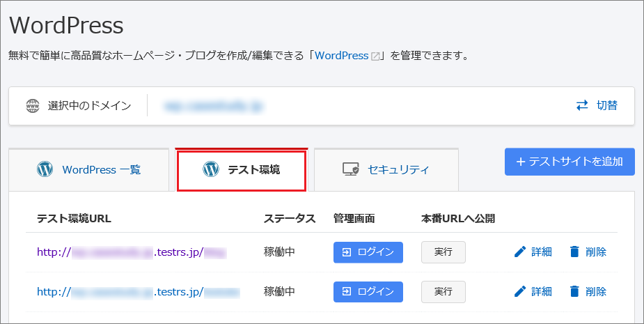Open 詳細 for second test site
This screenshot has height=324, width=644.
[542, 291]
